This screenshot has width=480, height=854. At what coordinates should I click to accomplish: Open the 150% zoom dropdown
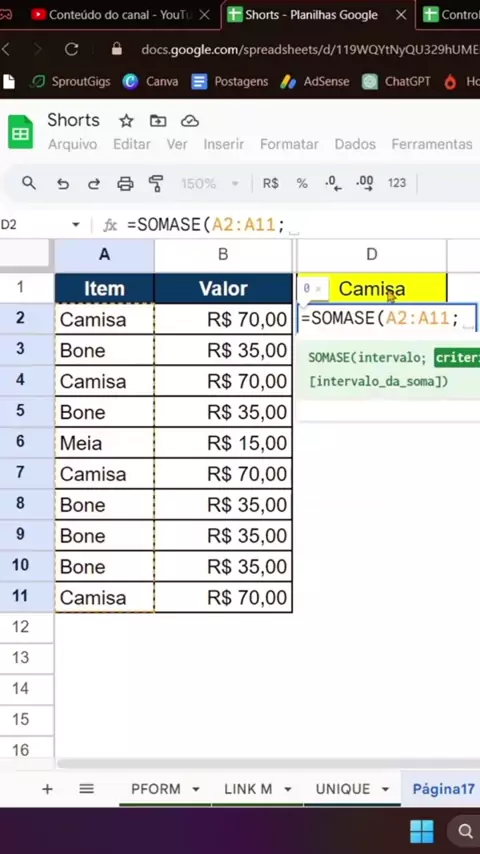pos(210,184)
